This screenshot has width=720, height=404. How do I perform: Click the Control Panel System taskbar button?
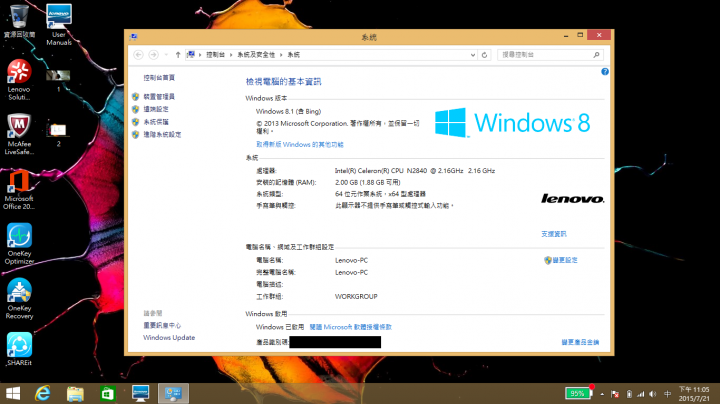173,393
